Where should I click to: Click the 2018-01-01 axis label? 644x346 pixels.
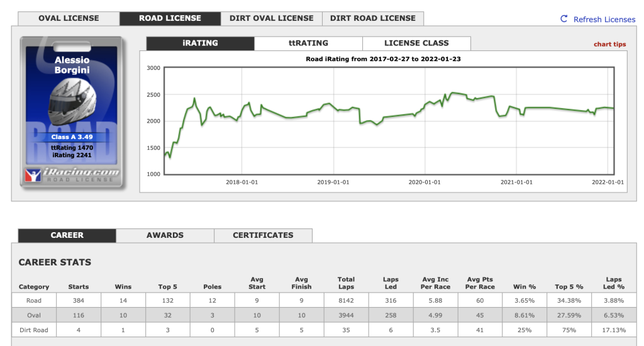coord(242,182)
